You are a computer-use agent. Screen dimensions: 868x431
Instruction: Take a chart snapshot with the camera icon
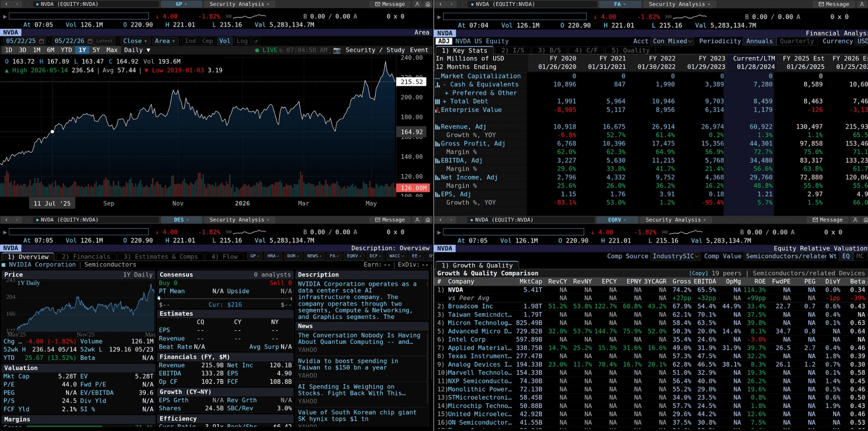coord(337,50)
